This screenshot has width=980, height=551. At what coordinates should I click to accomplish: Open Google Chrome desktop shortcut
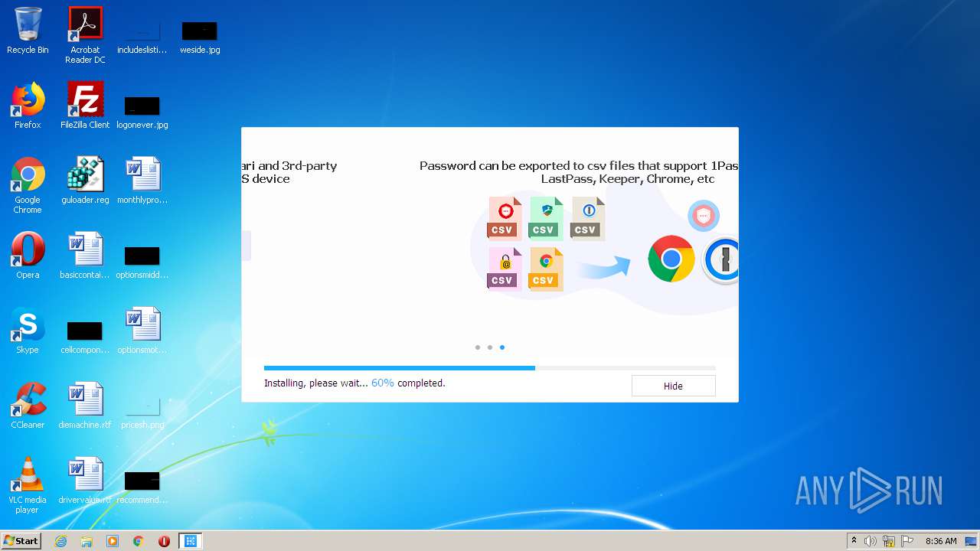[28, 185]
